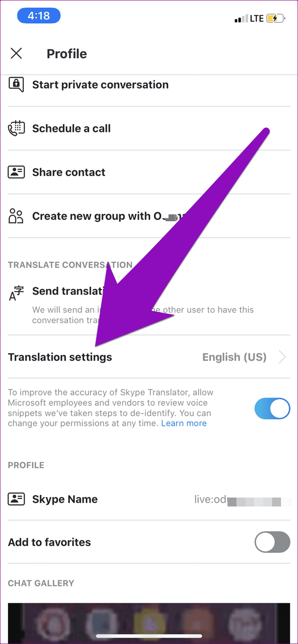The height and width of the screenshot is (644, 298).
Task: Tap the private conversation lock icon
Action: coord(16,83)
